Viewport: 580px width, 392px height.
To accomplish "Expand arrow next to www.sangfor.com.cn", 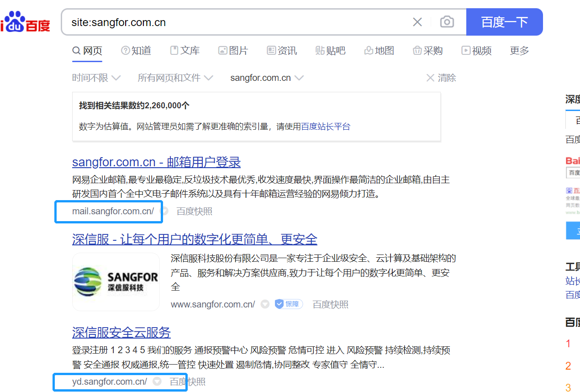I will pos(265,304).
